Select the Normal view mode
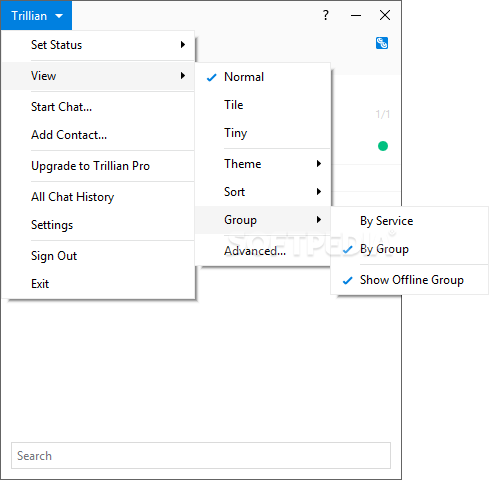Viewport: 489px width, 480px height. [x=263, y=77]
